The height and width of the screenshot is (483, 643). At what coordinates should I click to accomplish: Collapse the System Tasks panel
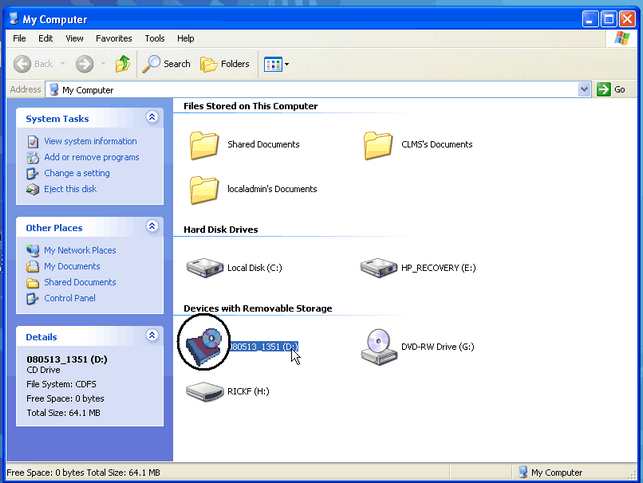(152, 118)
